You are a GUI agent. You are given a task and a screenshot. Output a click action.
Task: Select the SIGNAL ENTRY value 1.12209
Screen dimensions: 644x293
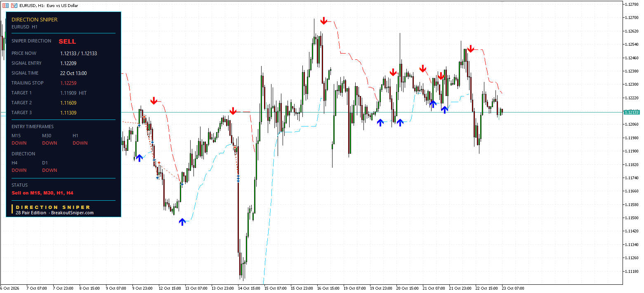[68, 63]
